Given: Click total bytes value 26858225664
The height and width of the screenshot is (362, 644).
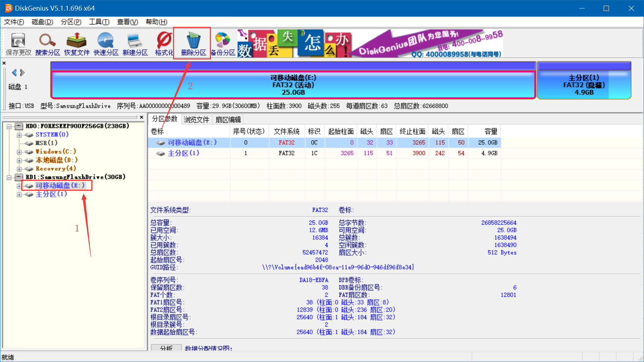Looking at the screenshot, I should click(499, 223).
